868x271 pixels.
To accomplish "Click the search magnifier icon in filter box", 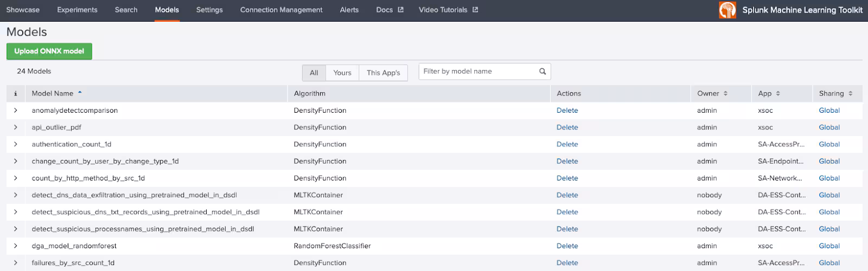I will [x=542, y=72].
